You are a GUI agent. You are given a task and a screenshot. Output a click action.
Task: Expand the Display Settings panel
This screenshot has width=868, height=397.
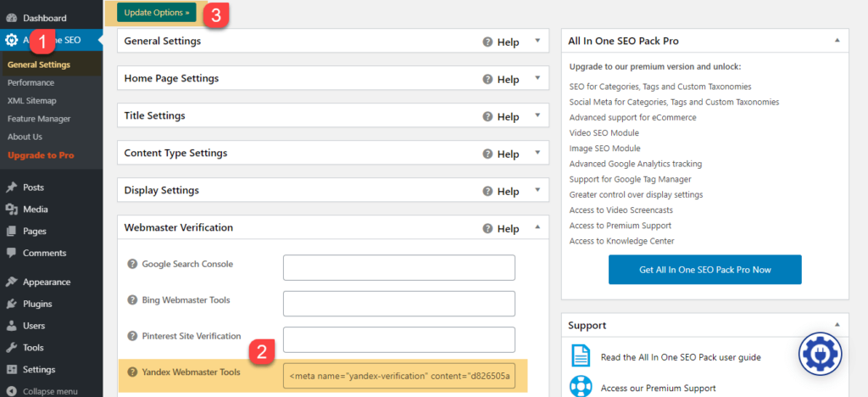click(x=537, y=190)
